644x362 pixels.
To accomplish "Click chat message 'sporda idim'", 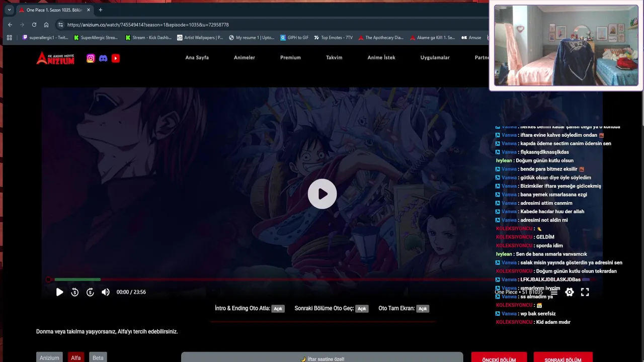I will [549, 246].
